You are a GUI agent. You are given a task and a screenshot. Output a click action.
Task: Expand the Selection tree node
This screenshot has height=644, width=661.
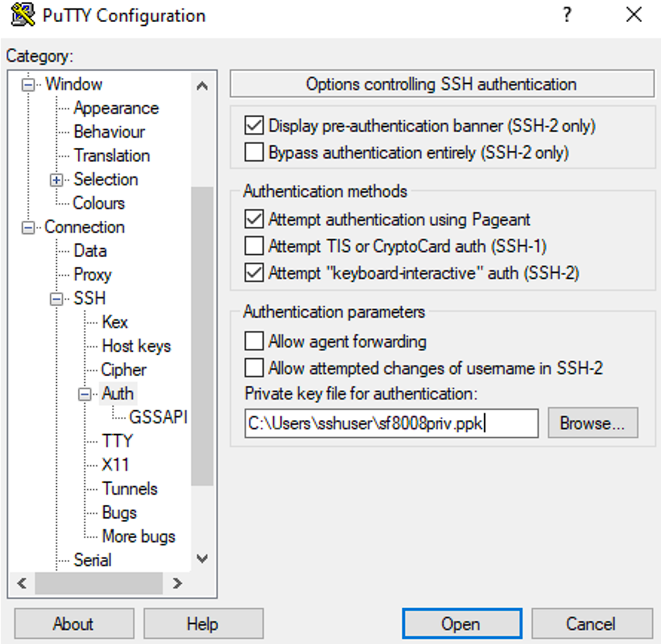coord(56,180)
